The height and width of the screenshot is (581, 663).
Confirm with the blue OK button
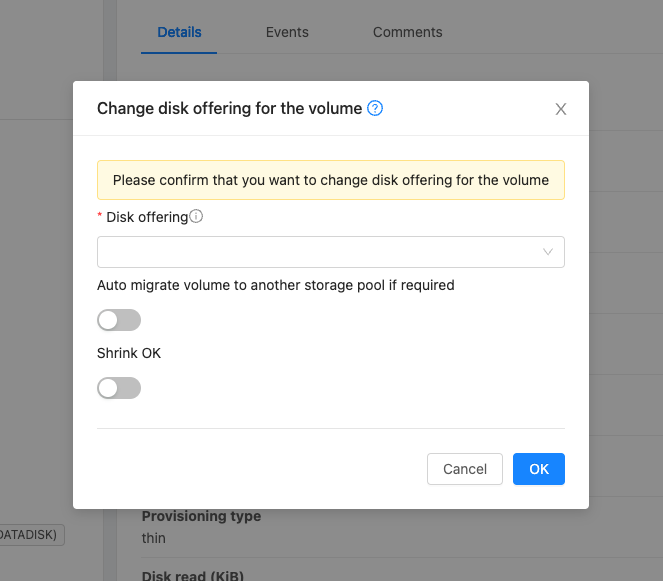pyautogui.click(x=538, y=469)
